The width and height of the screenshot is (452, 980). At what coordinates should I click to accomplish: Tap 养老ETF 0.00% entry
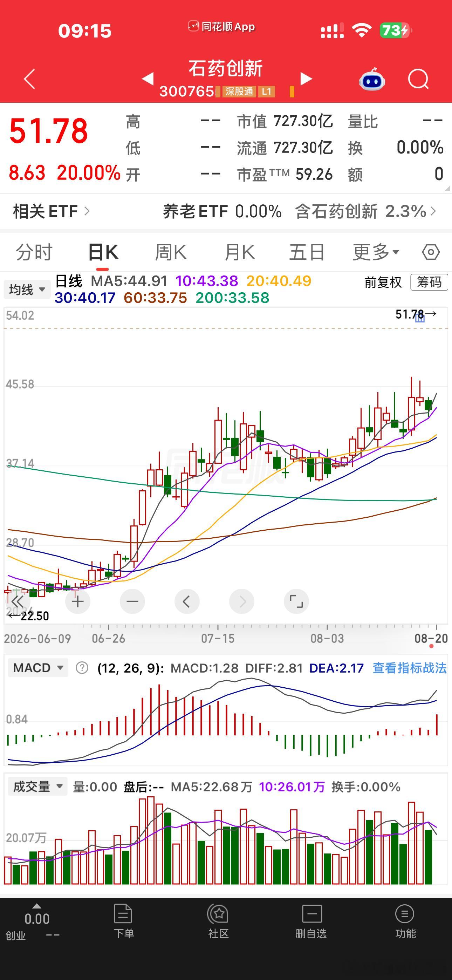(x=222, y=211)
